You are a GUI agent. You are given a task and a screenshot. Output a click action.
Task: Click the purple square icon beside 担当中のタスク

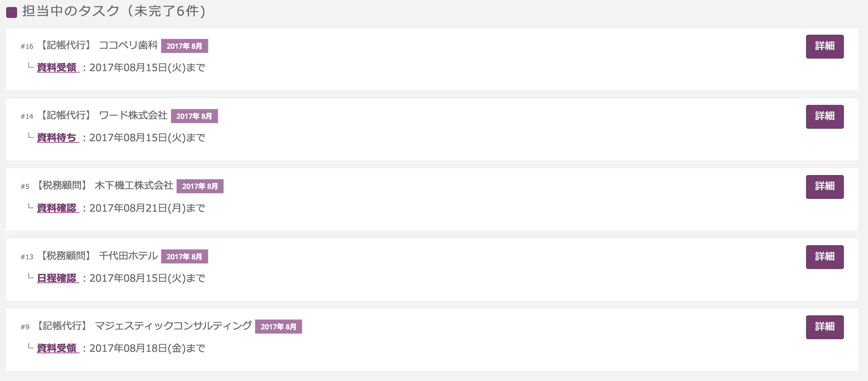[x=12, y=12]
